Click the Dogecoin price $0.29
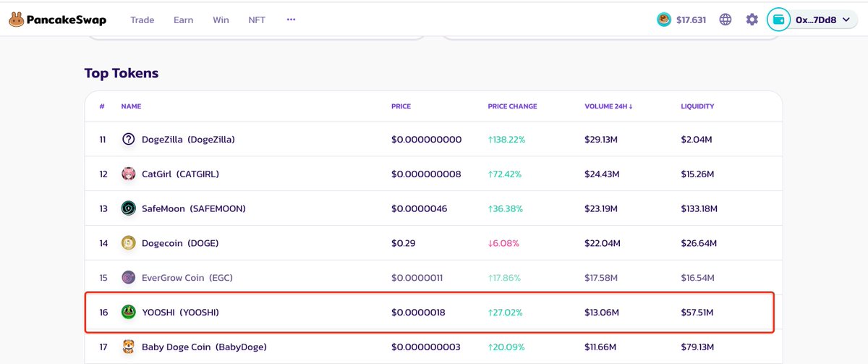Image resolution: width=868 pixels, height=364 pixels. 403,243
